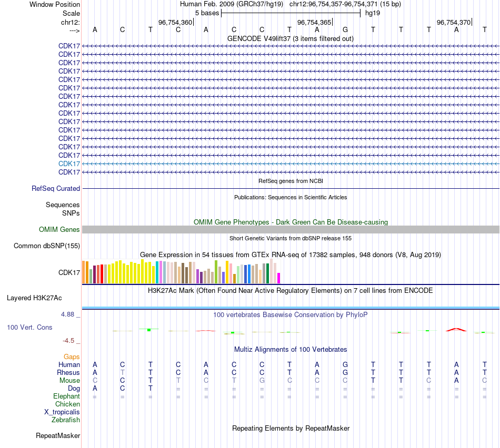The image size is (500, 448).
Task: Open Publications: Sequences in Scientific Articles title
Action: (x=290, y=197)
